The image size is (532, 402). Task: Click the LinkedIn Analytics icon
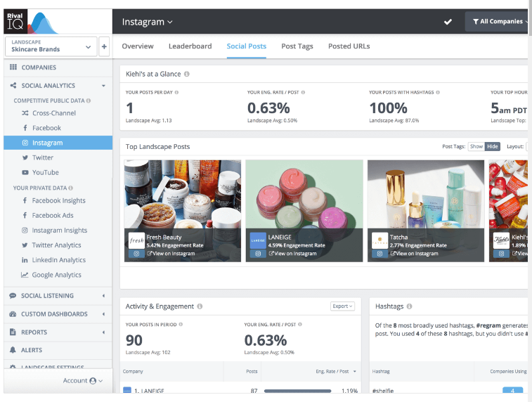(25, 260)
